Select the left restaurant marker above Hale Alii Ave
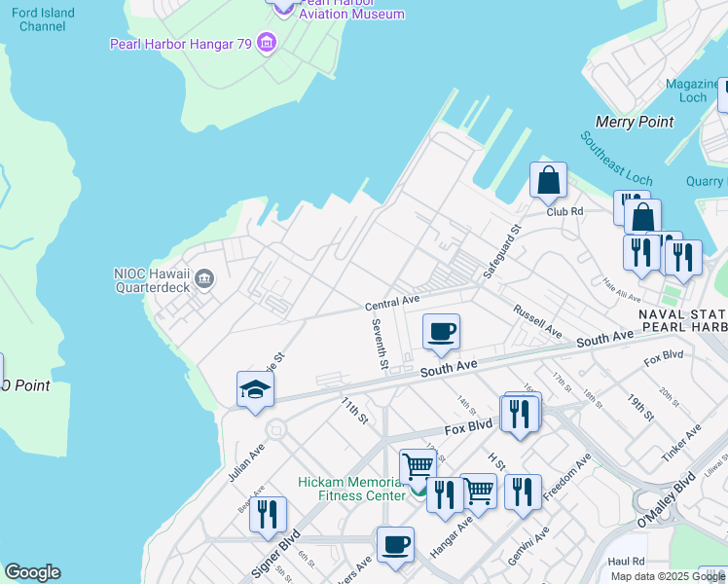728x584 pixels. [641, 256]
